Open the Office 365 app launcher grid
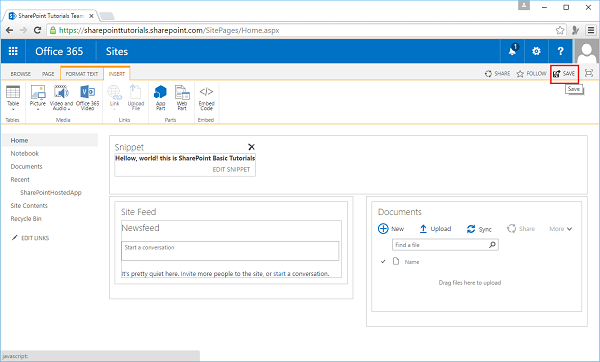The height and width of the screenshot is (362, 600). 13,51
